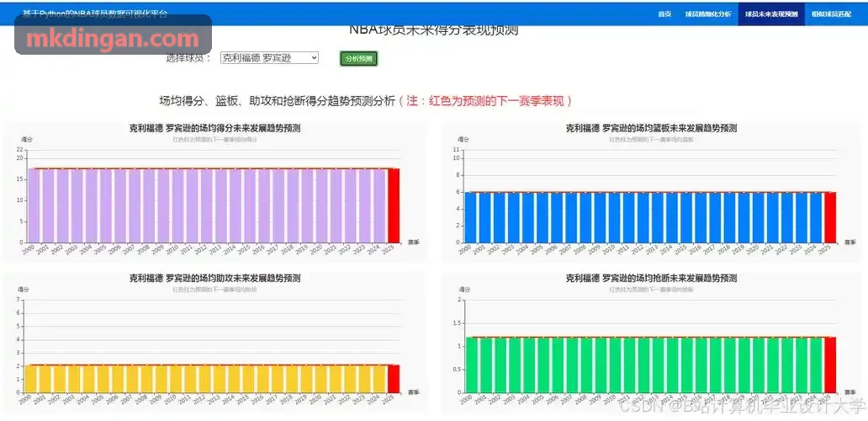Select the 球员未来表现预测 nav tab
The height and width of the screenshot is (421, 868).
771,13
